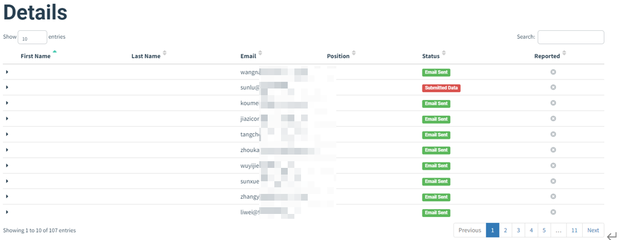Click the Next pagination button
The image size is (644, 240).
593,230
